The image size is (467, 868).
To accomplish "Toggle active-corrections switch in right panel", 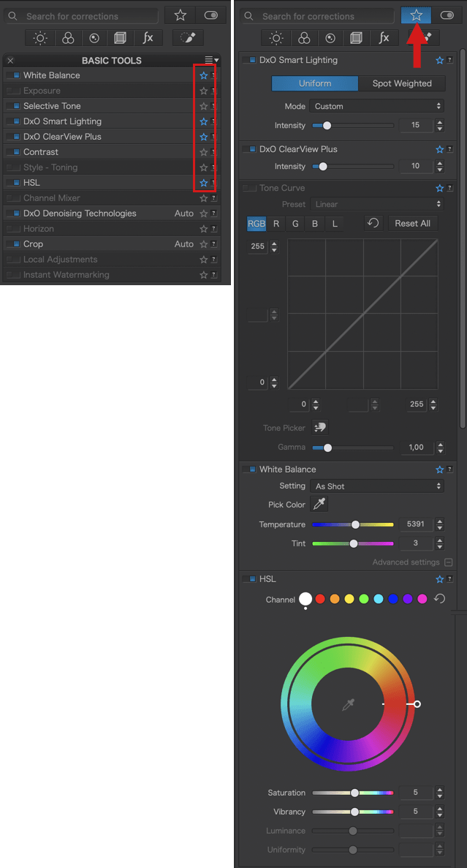I will click(x=447, y=15).
